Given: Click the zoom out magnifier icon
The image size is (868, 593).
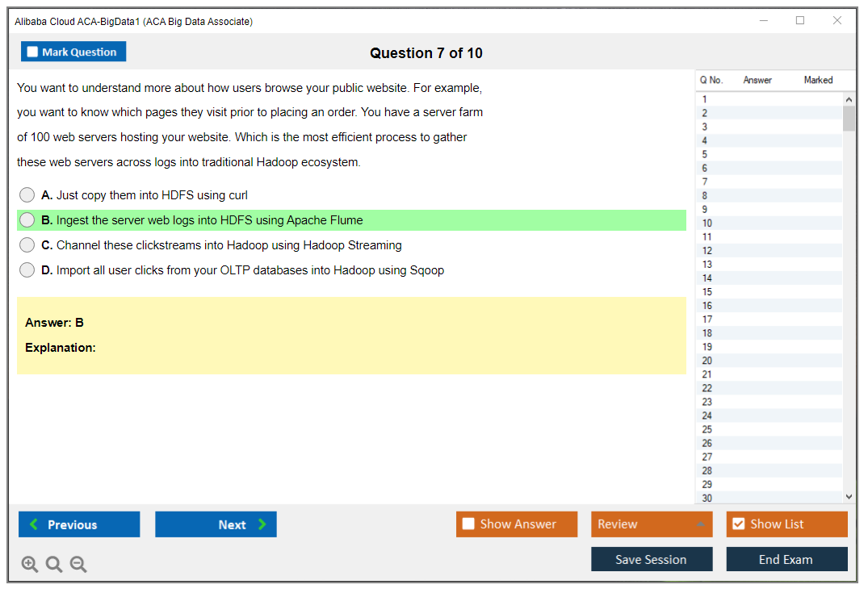Looking at the screenshot, I should point(78,565).
